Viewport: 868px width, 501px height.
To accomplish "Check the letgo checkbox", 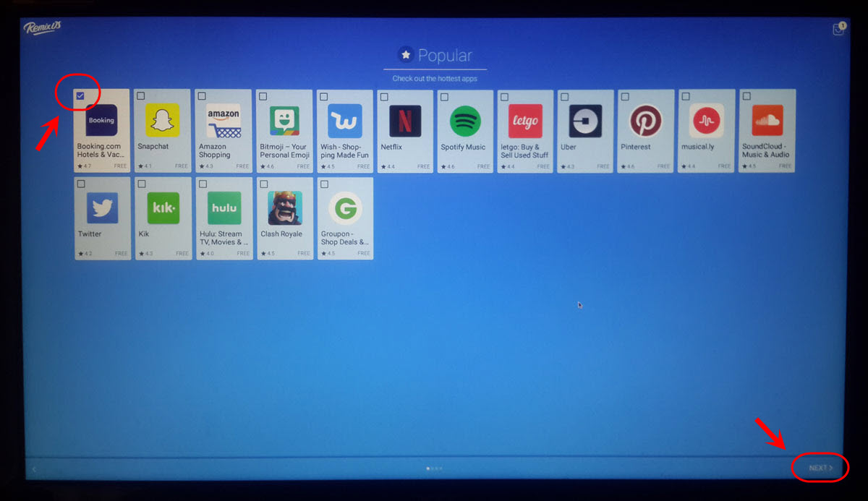I will [504, 96].
